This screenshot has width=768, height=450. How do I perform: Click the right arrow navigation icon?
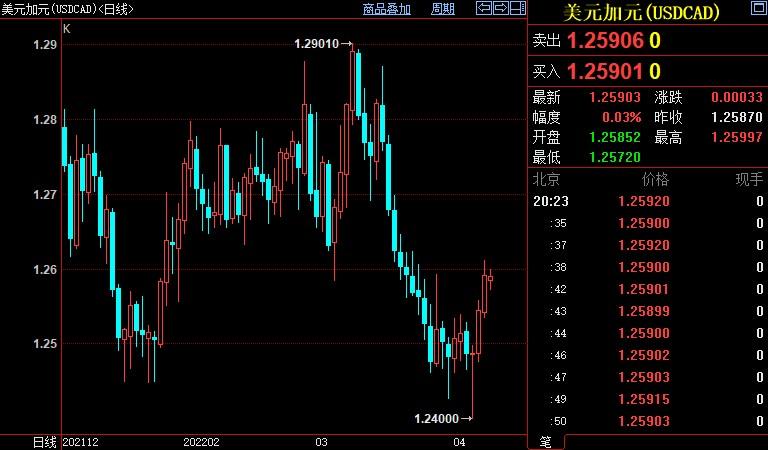(x=499, y=9)
